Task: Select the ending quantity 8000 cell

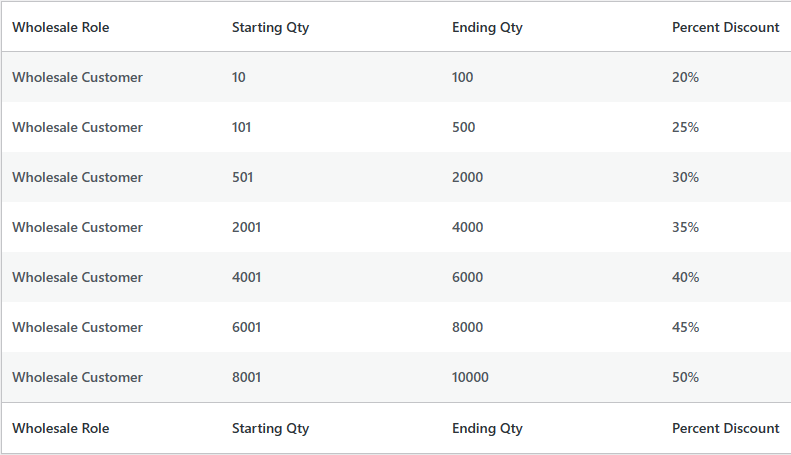Action: (x=467, y=327)
